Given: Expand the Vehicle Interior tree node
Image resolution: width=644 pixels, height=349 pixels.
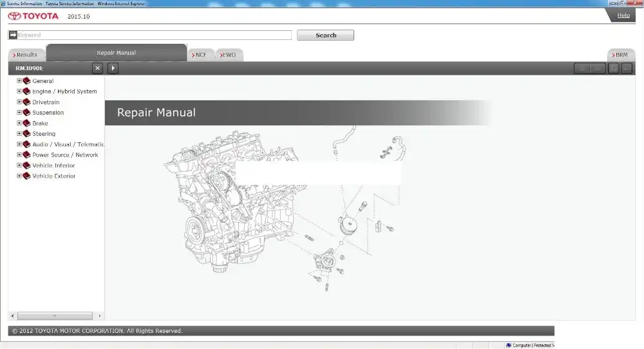Looking at the screenshot, I should 19,165.
